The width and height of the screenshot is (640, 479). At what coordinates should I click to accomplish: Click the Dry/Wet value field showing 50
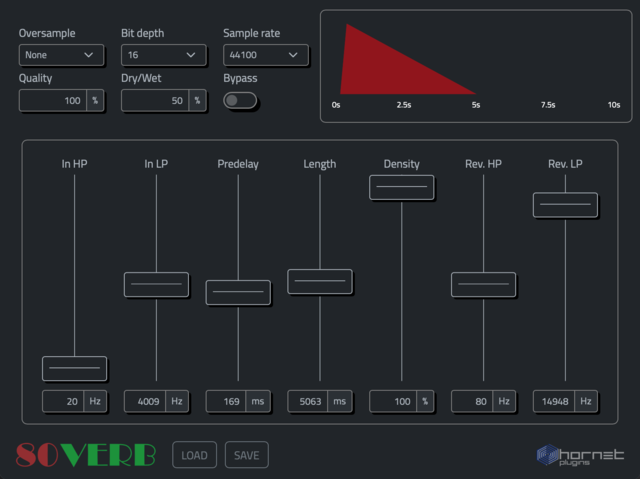click(x=155, y=100)
